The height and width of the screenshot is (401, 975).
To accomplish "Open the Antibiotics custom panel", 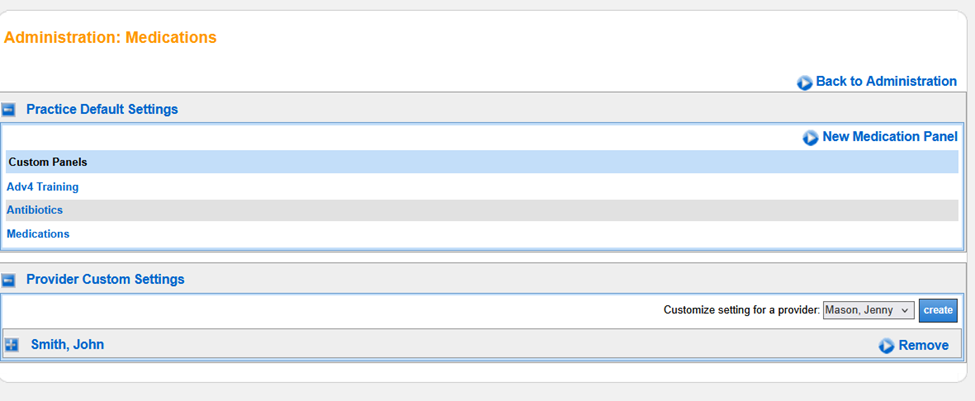I will point(35,210).
